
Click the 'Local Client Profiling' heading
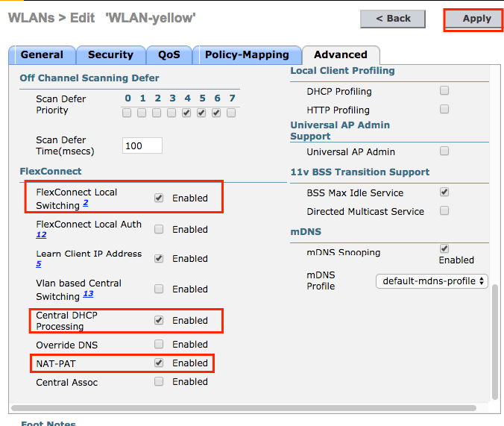click(x=343, y=71)
